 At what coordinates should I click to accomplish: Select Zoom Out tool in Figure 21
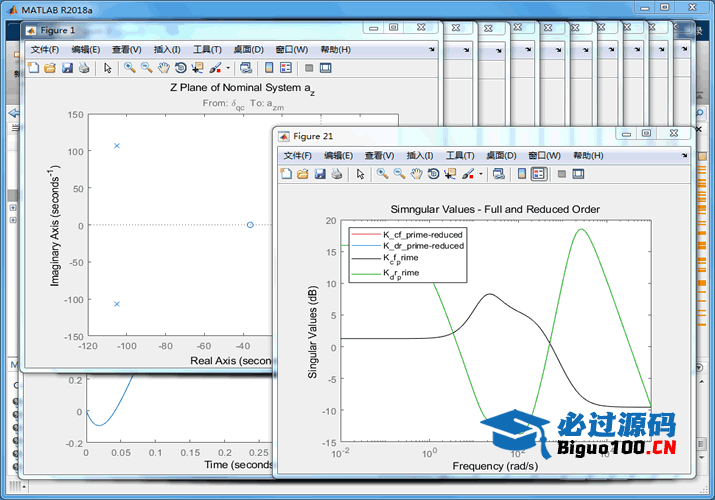pyautogui.click(x=399, y=174)
